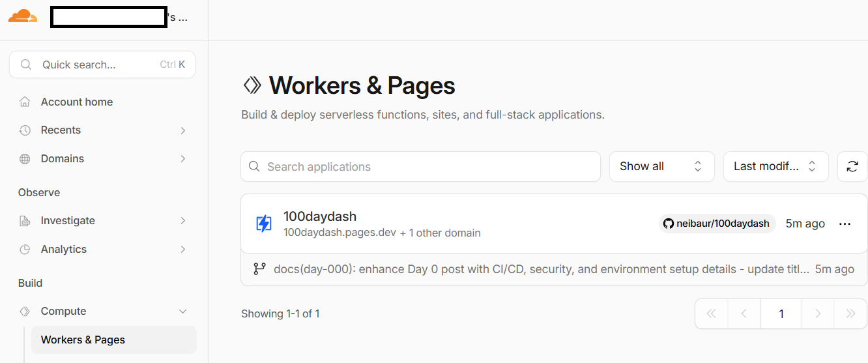Expand the Domains chevron

click(x=183, y=159)
